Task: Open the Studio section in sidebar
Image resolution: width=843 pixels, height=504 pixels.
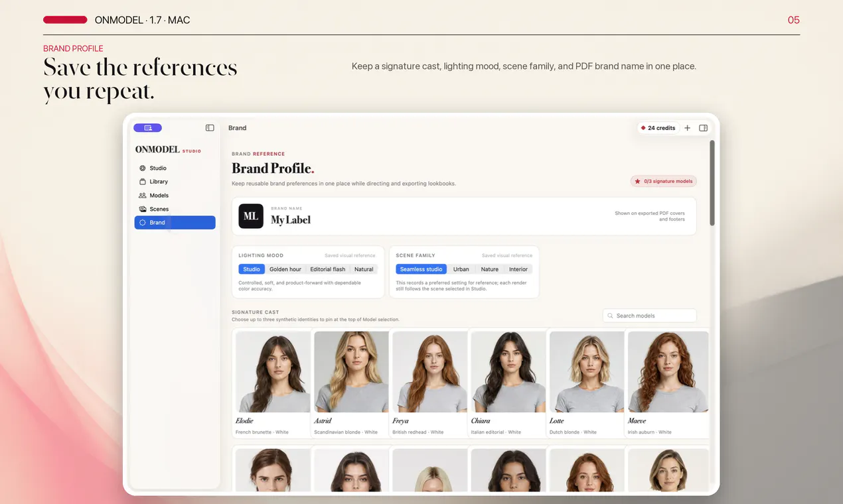Action: coord(175,168)
